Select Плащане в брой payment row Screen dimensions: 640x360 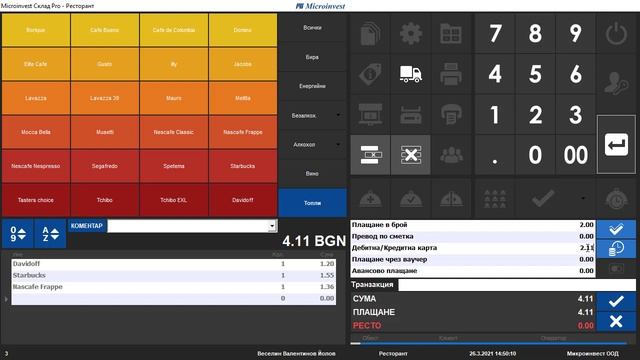pos(473,225)
